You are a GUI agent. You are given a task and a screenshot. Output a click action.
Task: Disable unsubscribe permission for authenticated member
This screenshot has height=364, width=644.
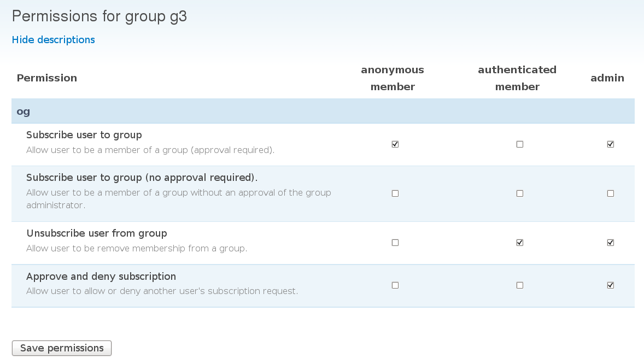pyautogui.click(x=520, y=242)
